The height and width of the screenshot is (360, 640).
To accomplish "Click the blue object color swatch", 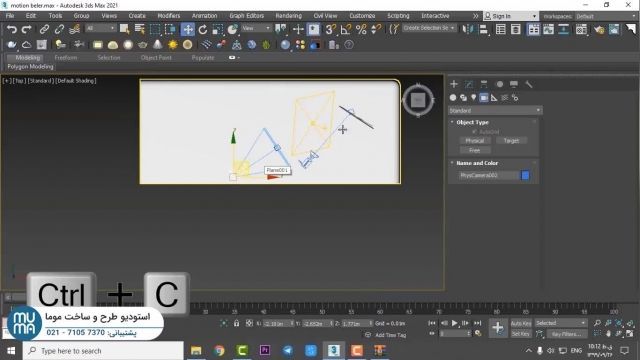I will pyautogui.click(x=525, y=175).
